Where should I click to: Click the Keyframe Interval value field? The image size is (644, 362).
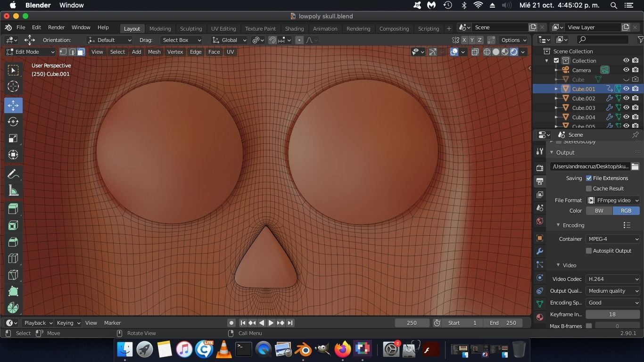point(612,314)
